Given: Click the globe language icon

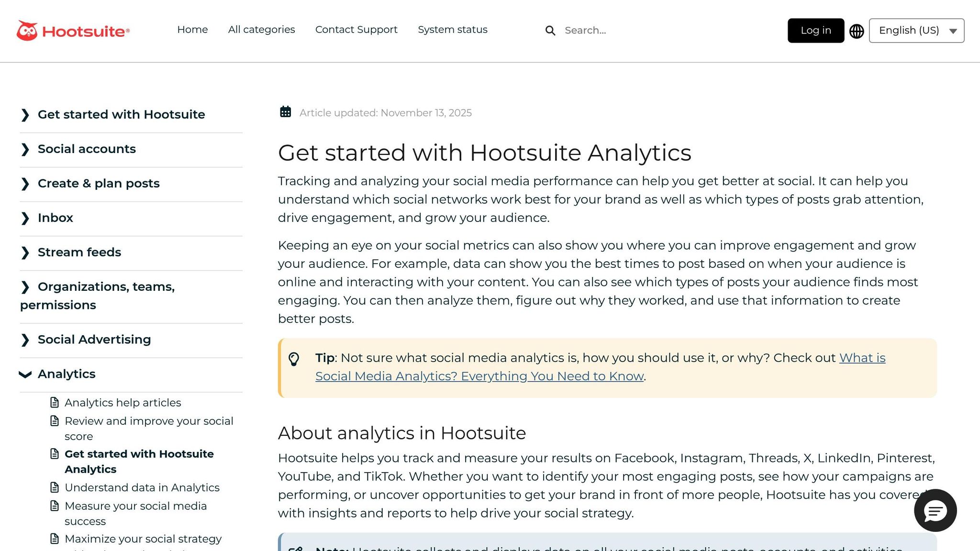Looking at the screenshot, I should click(x=857, y=31).
